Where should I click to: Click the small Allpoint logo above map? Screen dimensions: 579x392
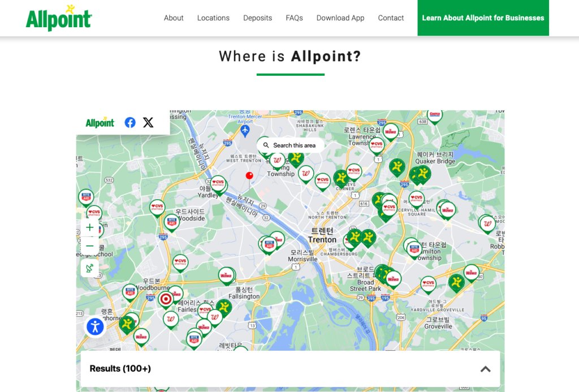(x=100, y=122)
